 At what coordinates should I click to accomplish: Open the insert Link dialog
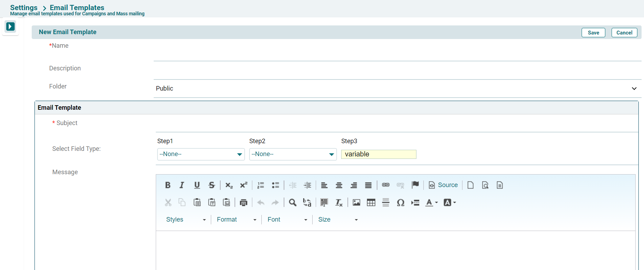click(x=385, y=185)
